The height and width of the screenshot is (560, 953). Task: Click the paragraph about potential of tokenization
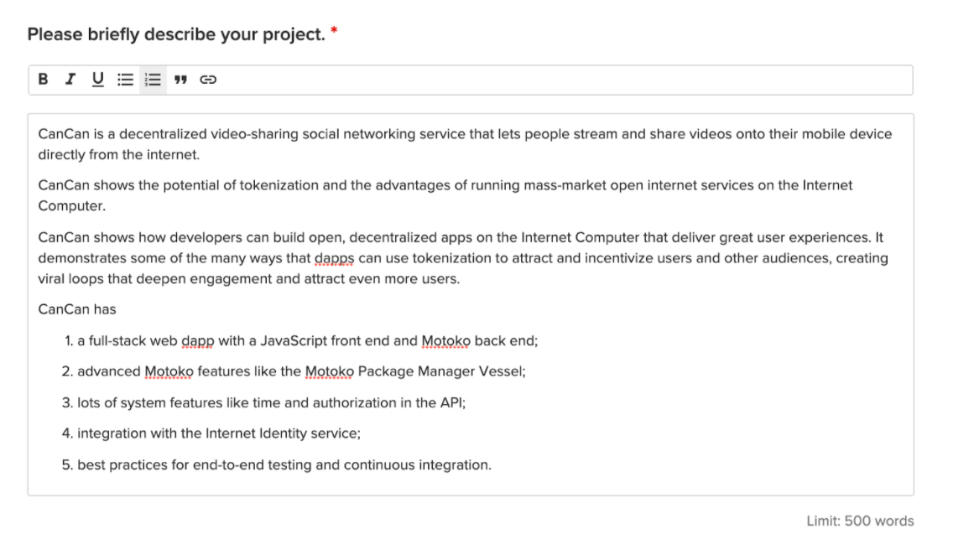445,195
